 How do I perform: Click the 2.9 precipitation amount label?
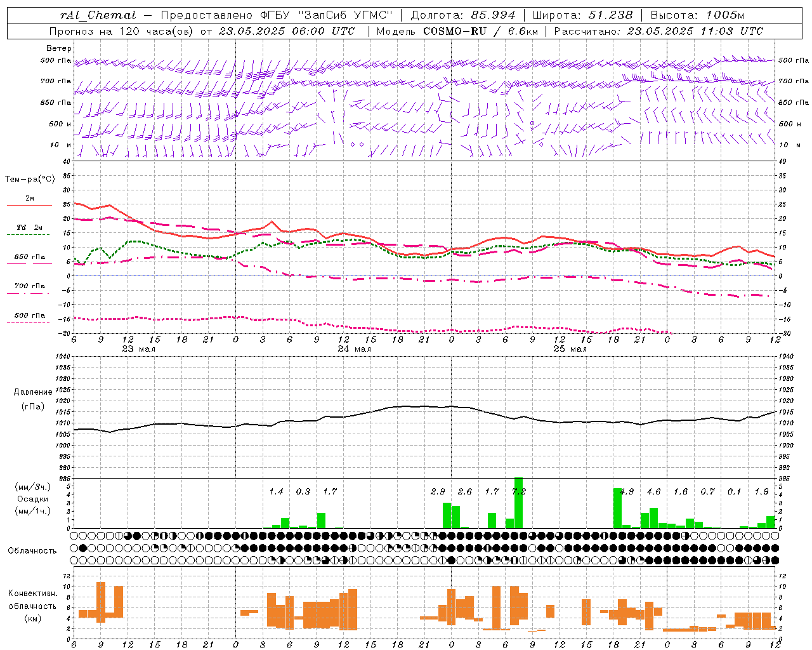point(438,491)
